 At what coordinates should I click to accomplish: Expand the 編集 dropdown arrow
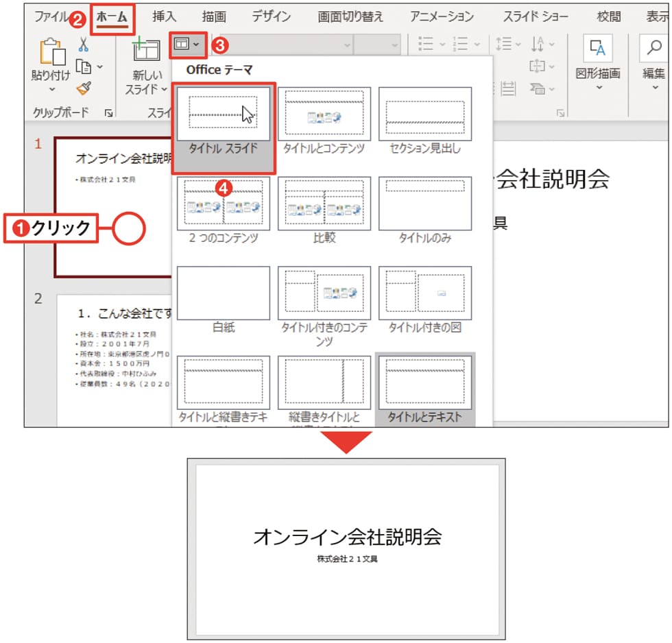pos(656,87)
